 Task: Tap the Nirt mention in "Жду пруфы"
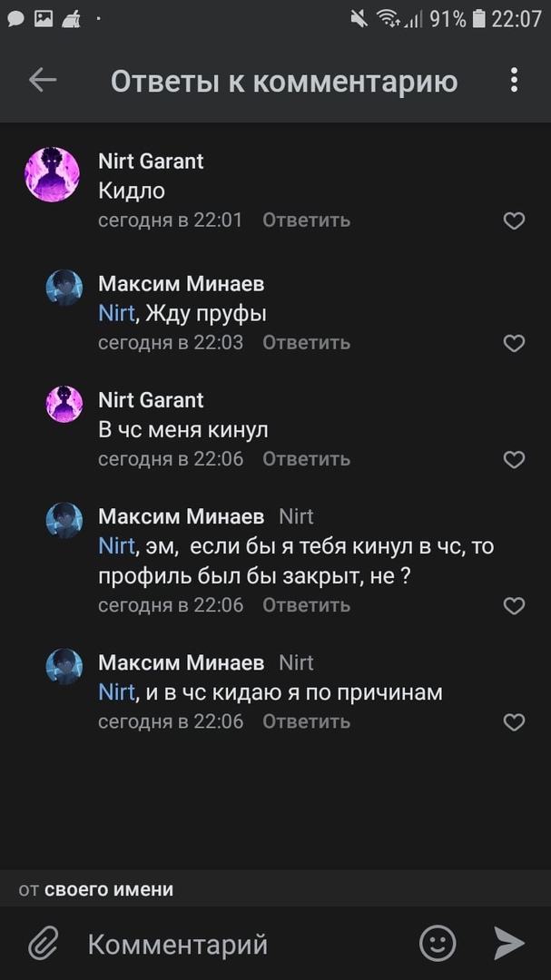click(x=116, y=314)
